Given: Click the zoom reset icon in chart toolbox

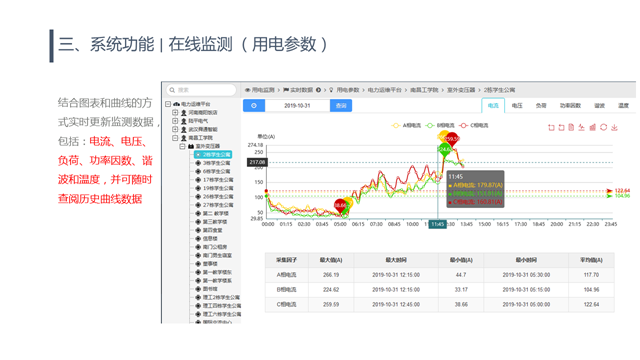Looking at the screenshot, I should pyautogui.click(x=561, y=127).
